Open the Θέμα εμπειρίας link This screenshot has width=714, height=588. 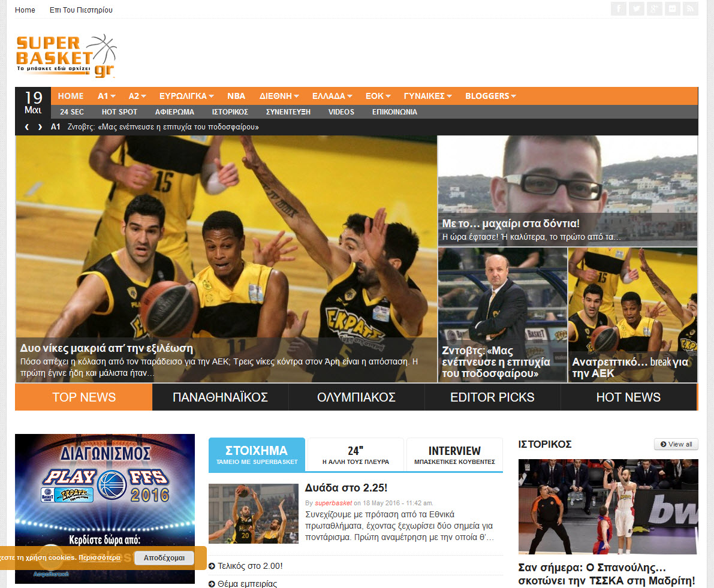[247, 583]
